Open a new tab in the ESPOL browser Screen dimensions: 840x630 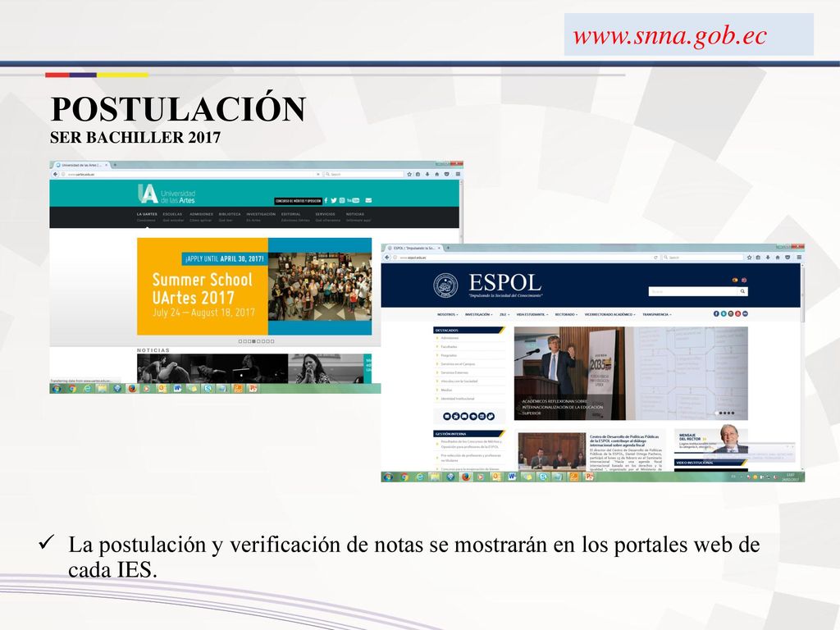pyautogui.click(x=448, y=248)
